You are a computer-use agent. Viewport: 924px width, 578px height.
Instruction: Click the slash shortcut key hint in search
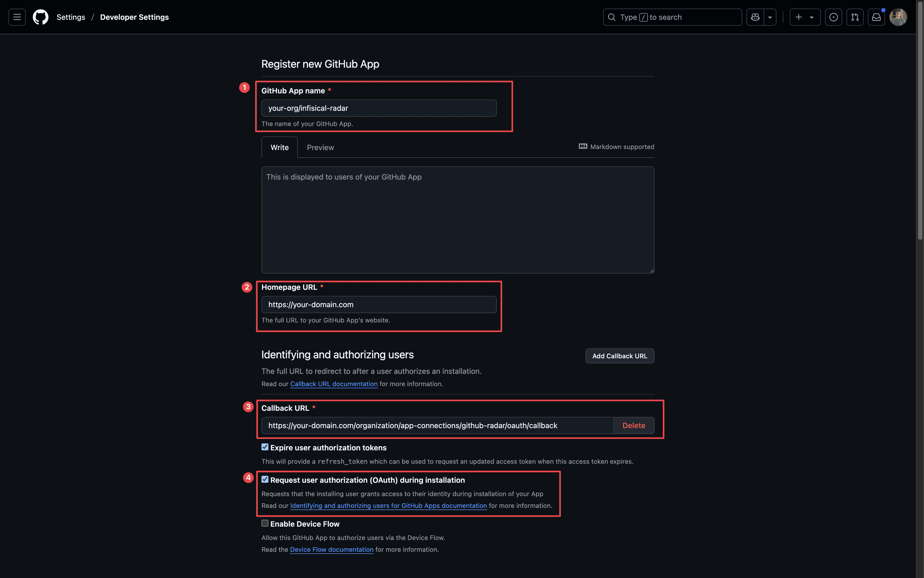pos(643,17)
